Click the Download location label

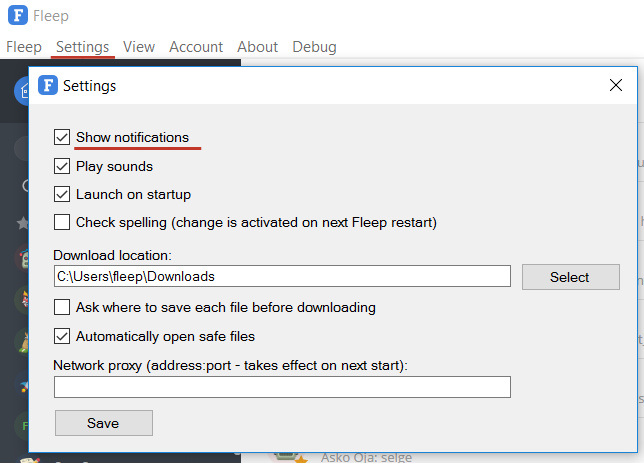[x=112, y=255]
